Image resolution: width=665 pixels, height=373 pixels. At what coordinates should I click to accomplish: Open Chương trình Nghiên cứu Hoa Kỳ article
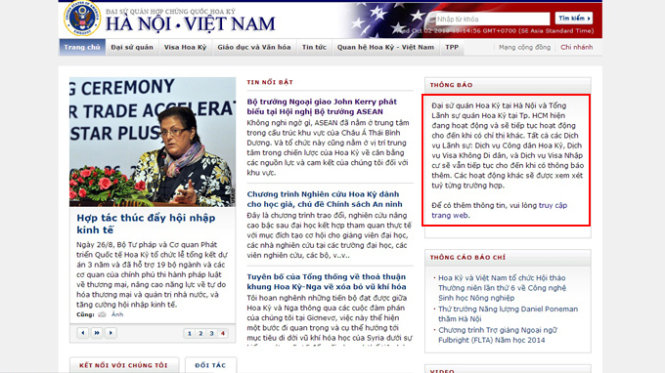(324, 199)
